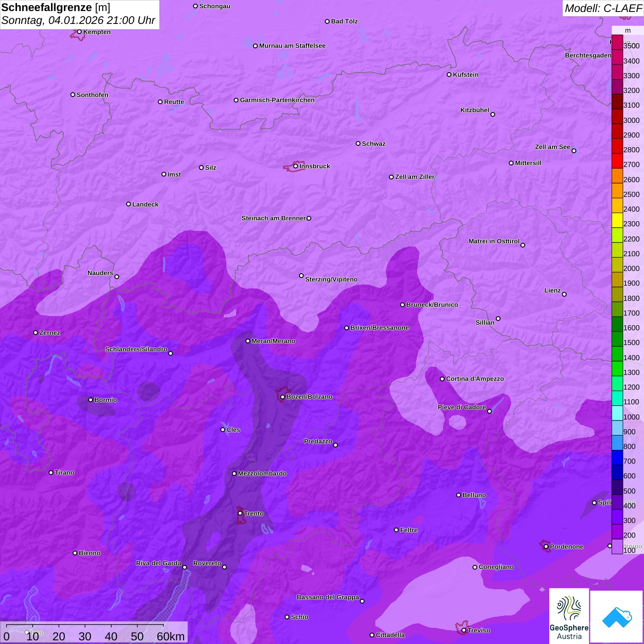Click the "Murnau am Staffelsee" label
The height and width of the screenshot is (644, 644).
click(292, 46)
